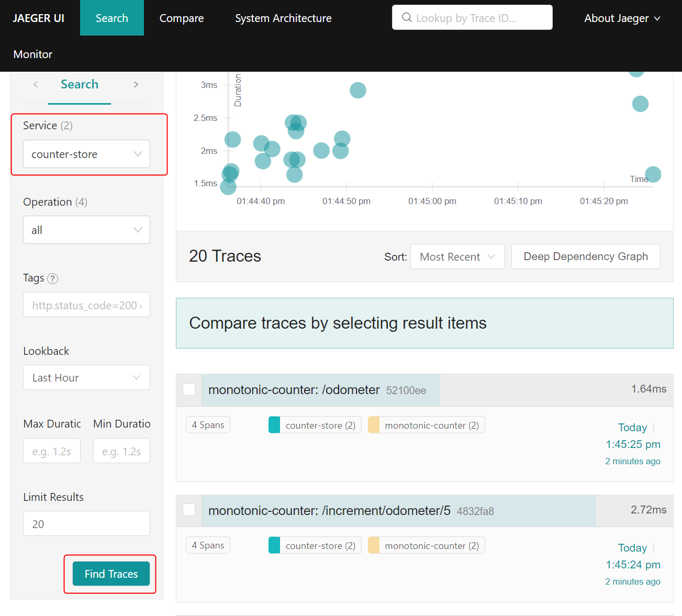Image resolution: width=682 pixels, height=616 pixels.
Task: Click the scatter point at 1.5ms near Time label
Action: 653,174
